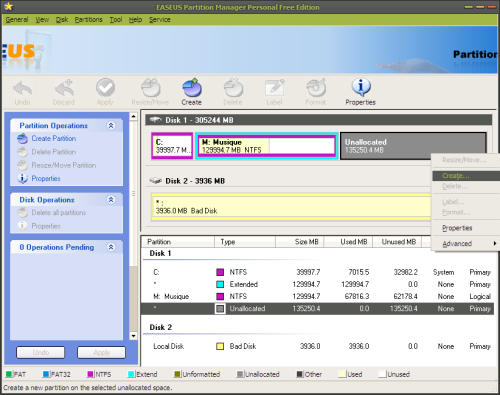
Task: Click the Extend cyan legend swatch
Action: (x=131, y=374)
